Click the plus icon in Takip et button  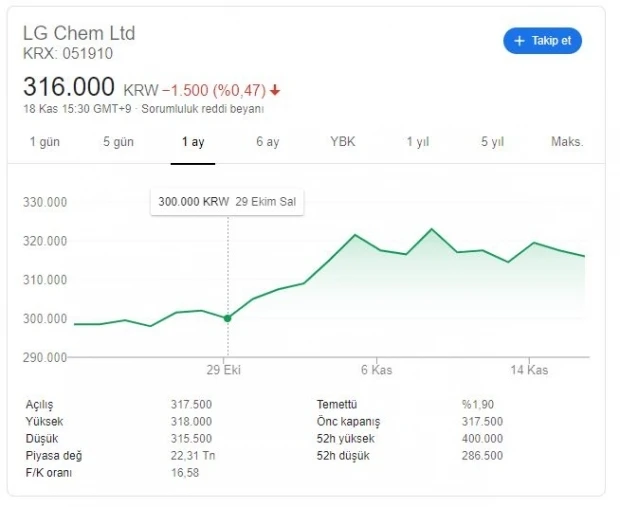[x=519, y=41]
